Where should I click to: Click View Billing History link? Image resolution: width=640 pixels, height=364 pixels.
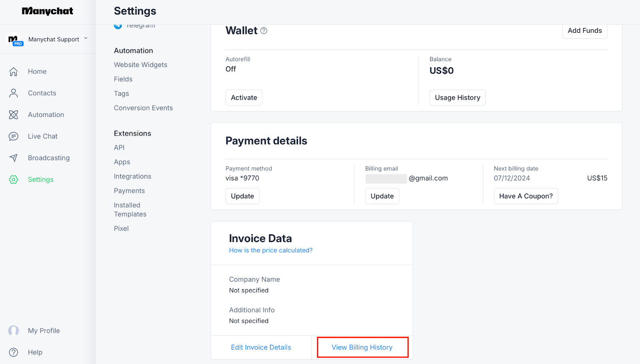point(362,347)
